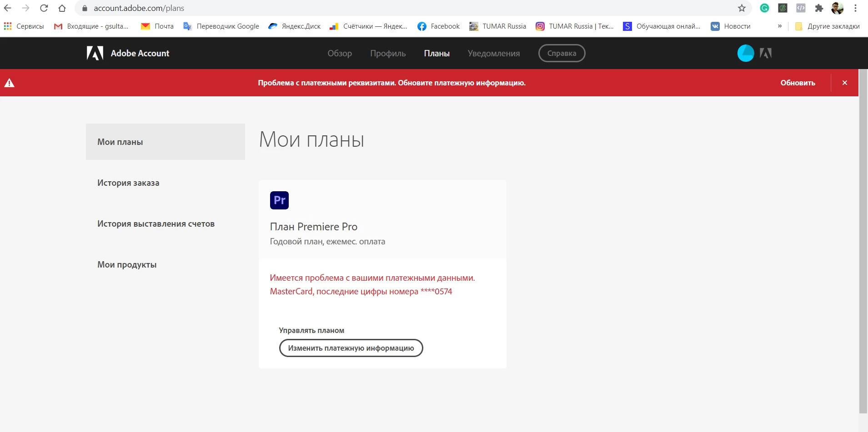Open Счётчики Яндекс bookmark
Viewport: 868px width, 432px height.
369,26
